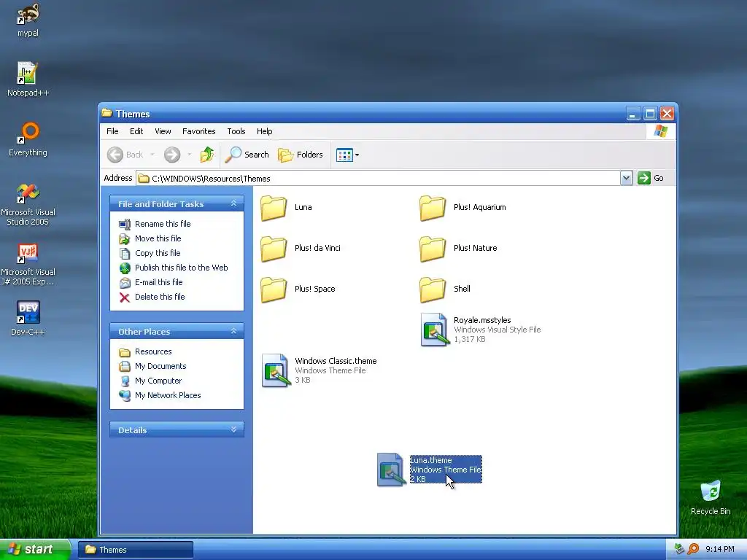This screenshot has height=560, width=747.
Task: Click Delete this file
Action: 160,297
